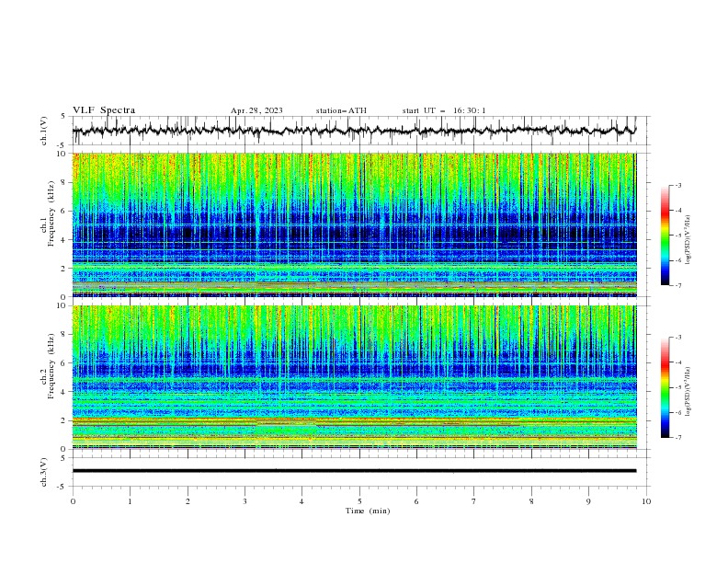Click the '-5' tick on ch.1(V) axis
This screenshot has height=563, width=728.
point(61,145)
